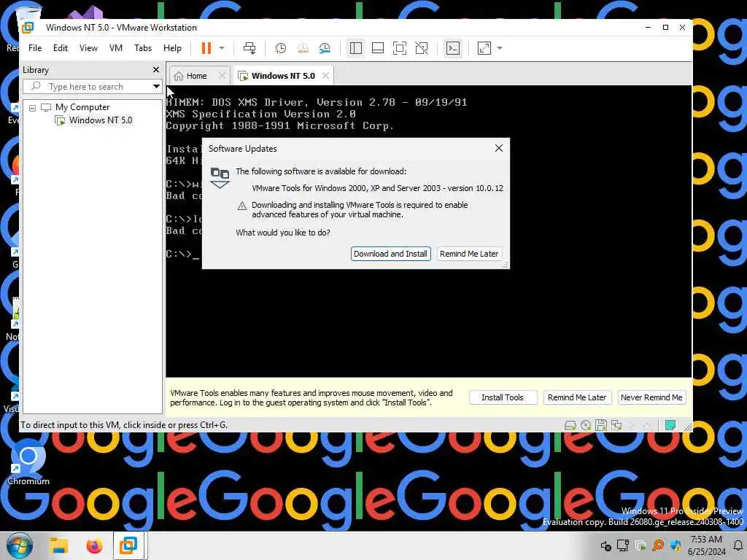
Task: Close the Windows NT 5.0 tab
Action: coord(325,76)
